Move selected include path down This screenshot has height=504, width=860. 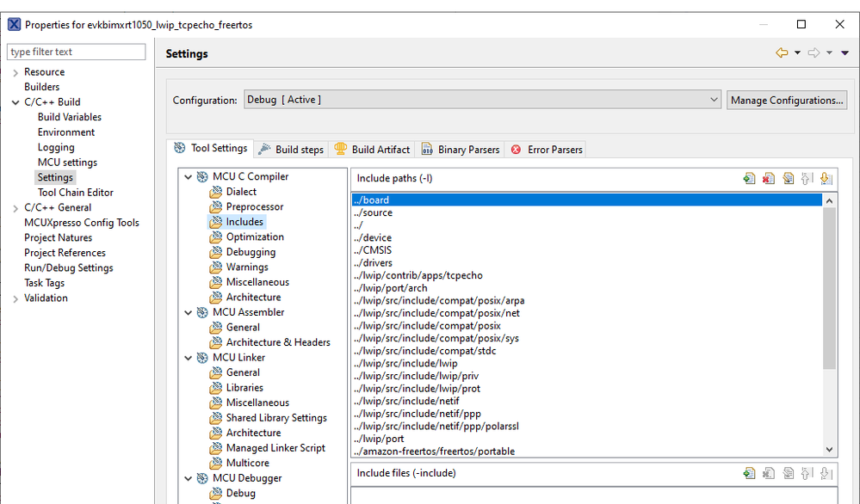tap(826, 179)
